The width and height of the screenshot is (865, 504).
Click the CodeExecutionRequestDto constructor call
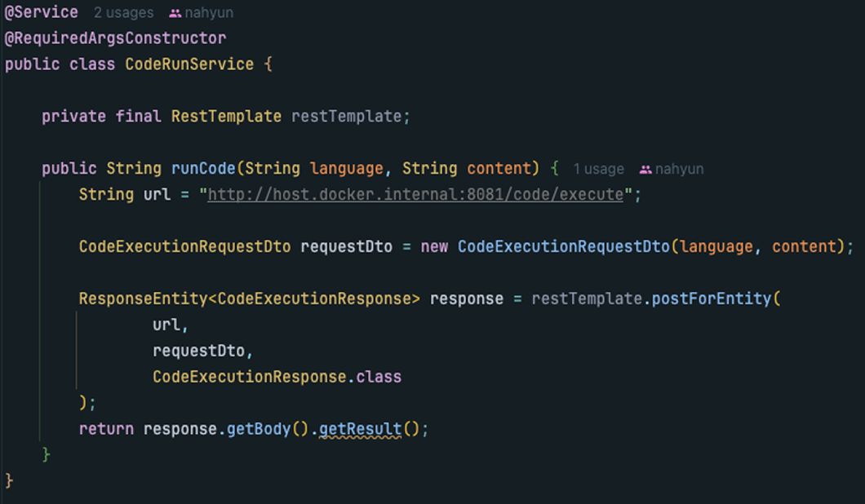564,246
